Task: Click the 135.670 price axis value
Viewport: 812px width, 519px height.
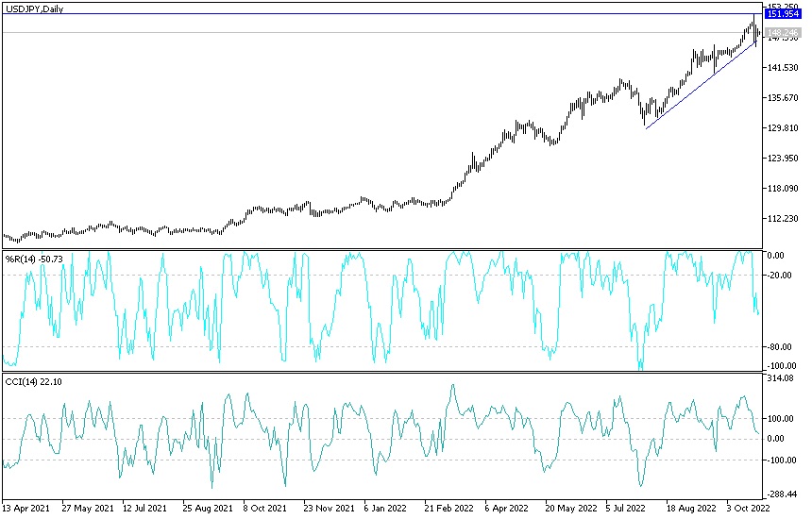Action: pyautogui.click(x=783, y=97)
